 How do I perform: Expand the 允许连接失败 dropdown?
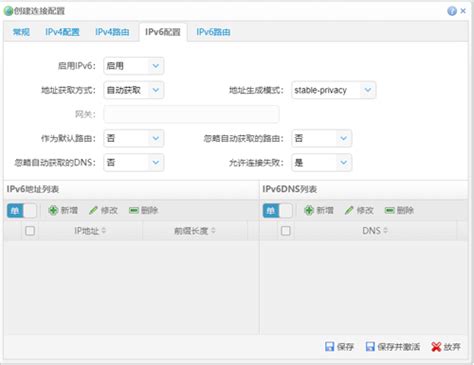pos(343,163)
